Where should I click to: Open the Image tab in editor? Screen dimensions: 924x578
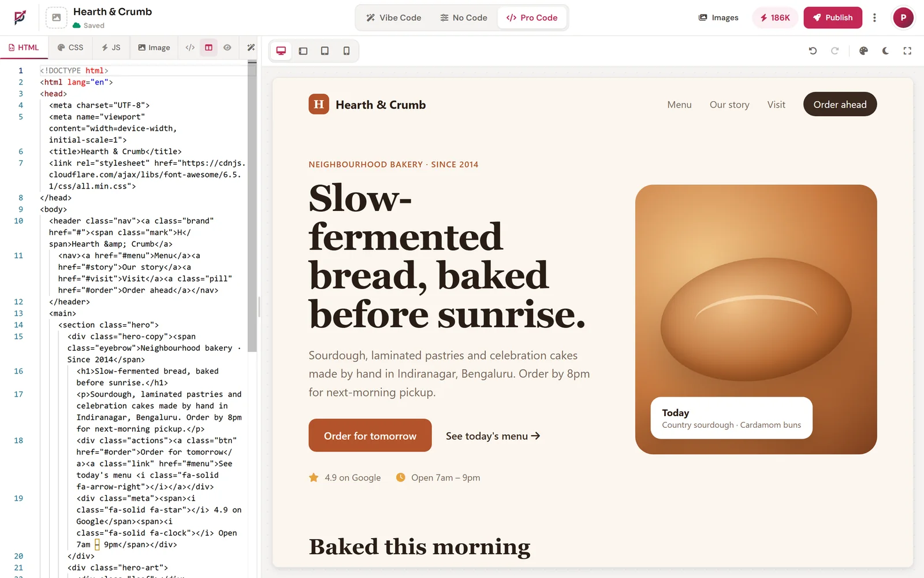coord(154,47)
